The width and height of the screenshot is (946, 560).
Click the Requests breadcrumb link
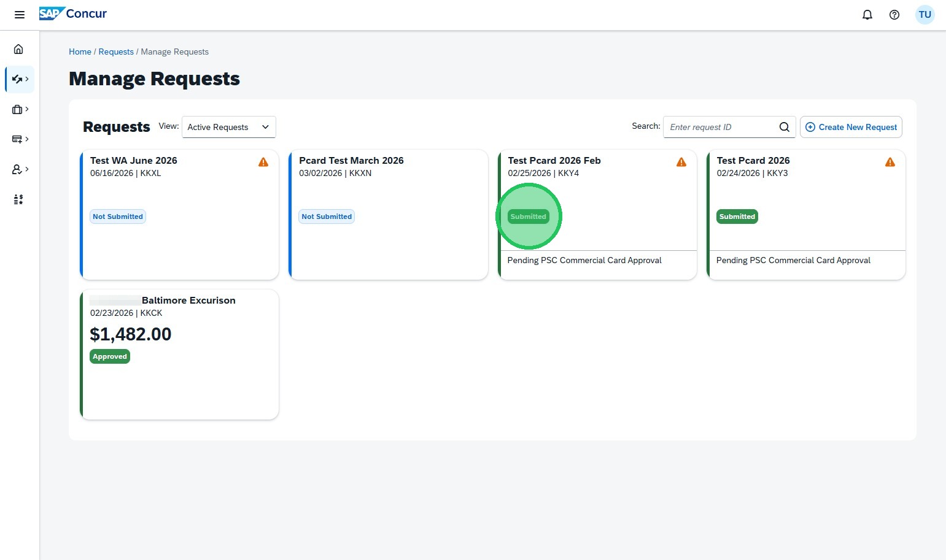coord(116,52)
